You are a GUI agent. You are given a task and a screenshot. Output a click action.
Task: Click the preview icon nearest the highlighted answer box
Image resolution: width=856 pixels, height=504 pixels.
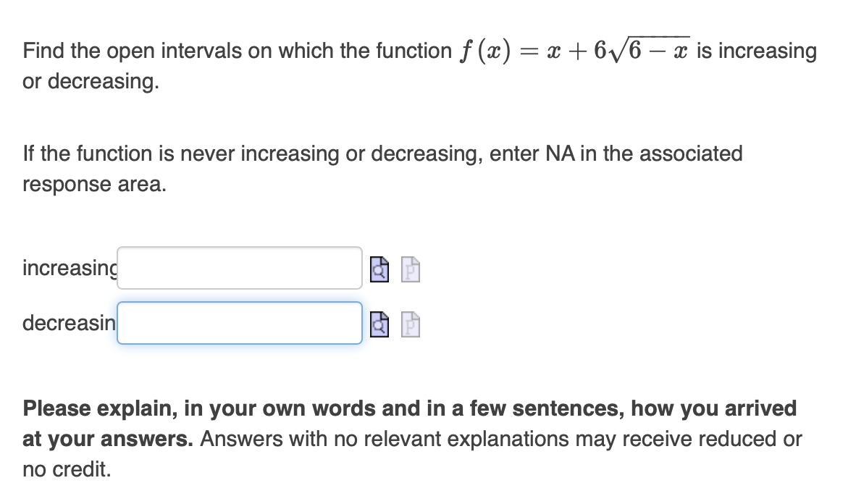379,324
